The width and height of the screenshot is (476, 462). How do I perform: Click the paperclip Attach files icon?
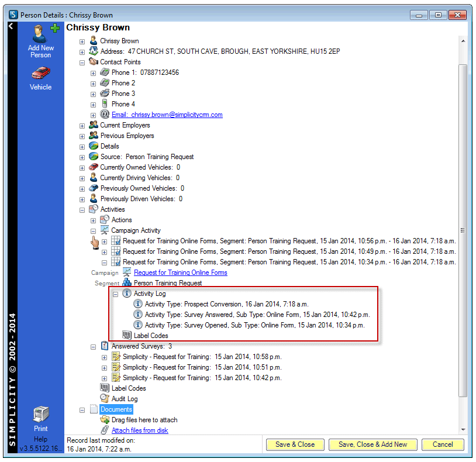(105, 430)
